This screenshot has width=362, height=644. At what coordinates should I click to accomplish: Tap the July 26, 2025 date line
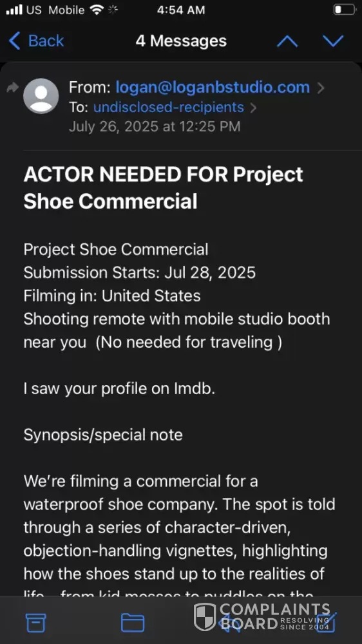(155, 126)
